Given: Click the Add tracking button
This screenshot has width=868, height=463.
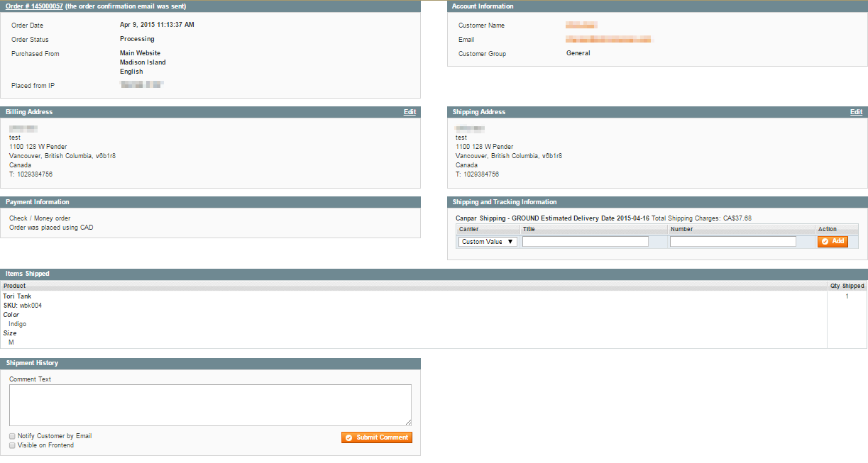Looking at the screenshot, I should [x=833, y=242].
